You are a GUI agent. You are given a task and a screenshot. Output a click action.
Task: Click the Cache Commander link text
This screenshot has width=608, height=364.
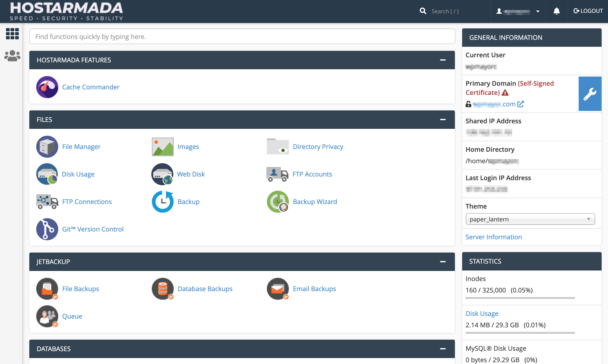coord(91,87)
